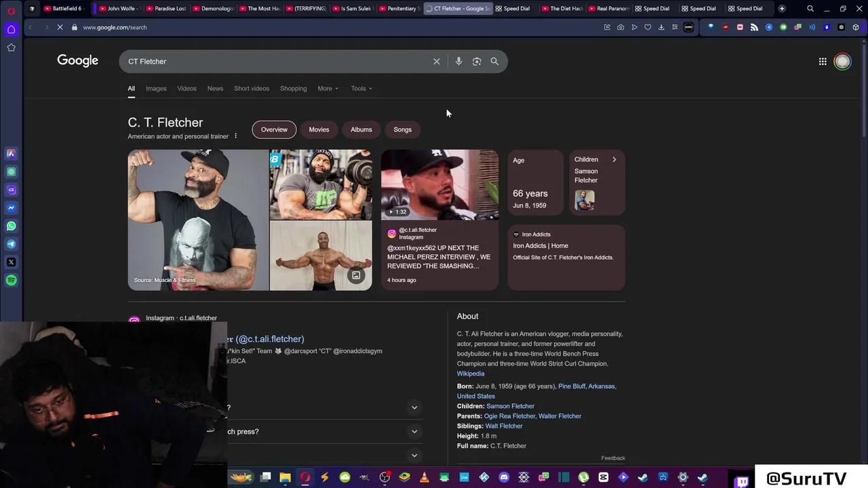
Task: Switch to The Diet Hack browser tab
Action: (x=561, y=9)
